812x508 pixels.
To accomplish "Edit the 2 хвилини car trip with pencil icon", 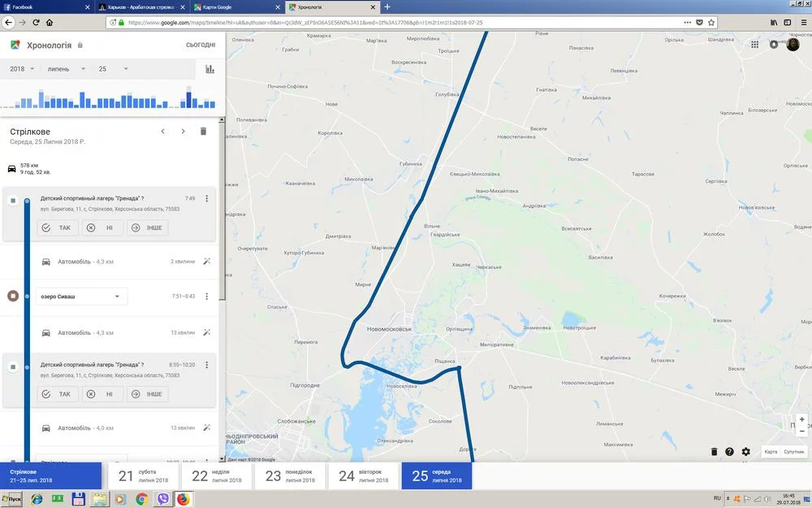I will coord(206,261).
